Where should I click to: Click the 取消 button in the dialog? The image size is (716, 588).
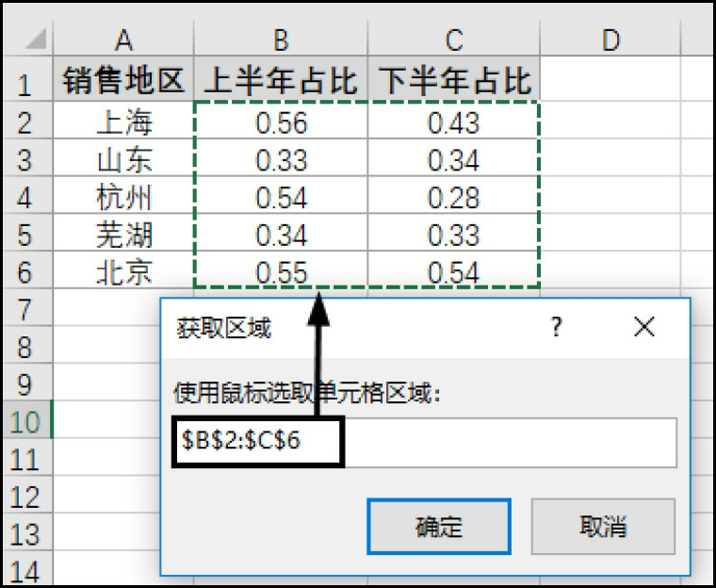coord(603,527)
